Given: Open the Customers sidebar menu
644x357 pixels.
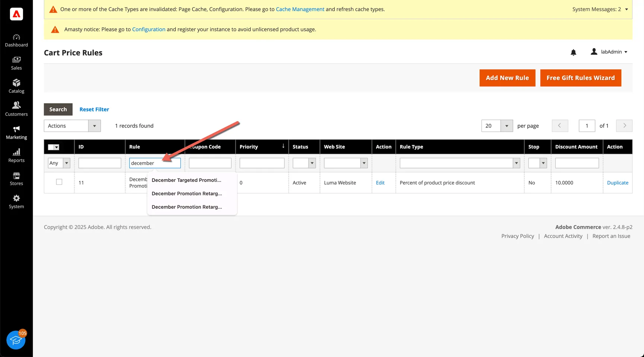Looking at the screenshot, I should point(16,110).
